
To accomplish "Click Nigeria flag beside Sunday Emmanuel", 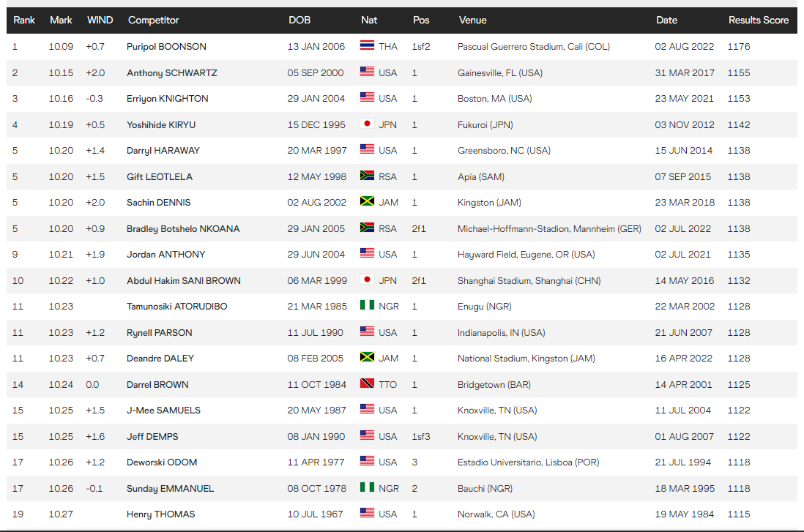I will point(367,488).
